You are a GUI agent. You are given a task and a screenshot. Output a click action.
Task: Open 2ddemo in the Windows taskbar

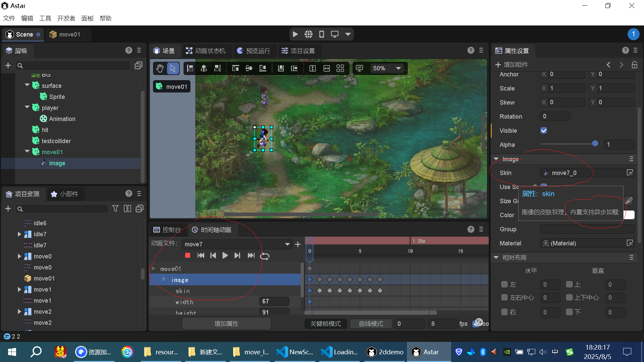(x=385, y=352)
